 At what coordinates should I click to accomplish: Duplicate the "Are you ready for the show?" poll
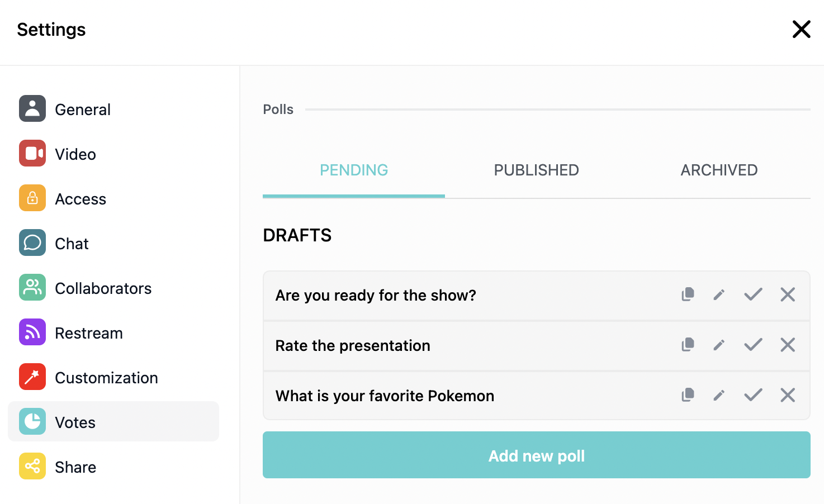[x=688, y=294]
